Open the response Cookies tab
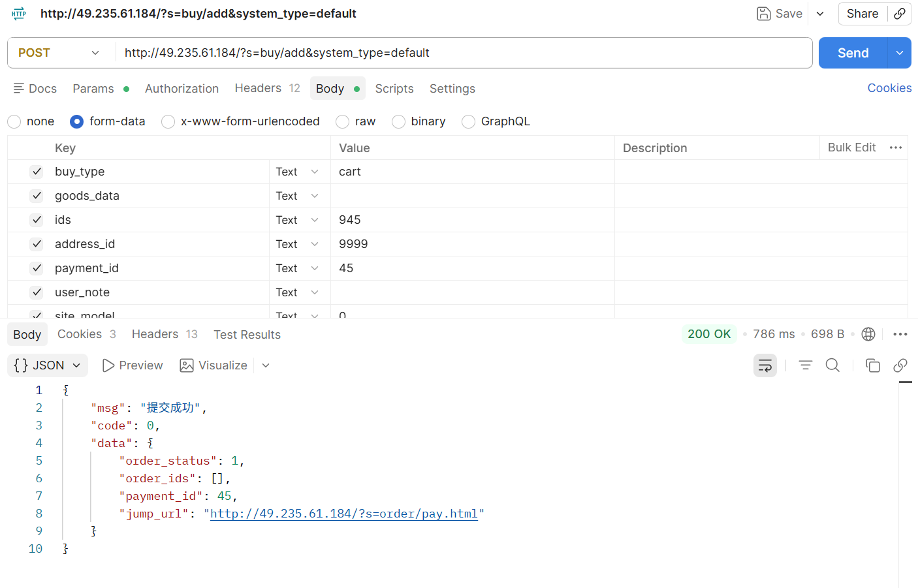Screen dimensions: 918x588 87,334
